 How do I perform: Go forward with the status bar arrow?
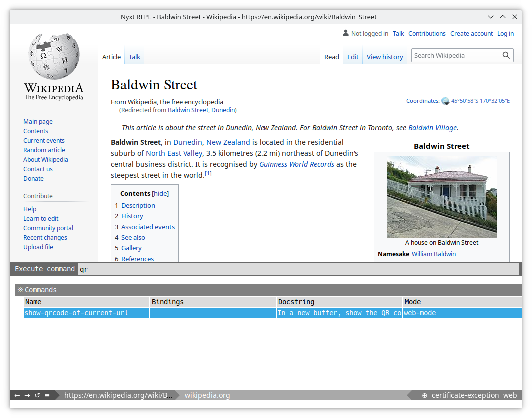[x=27, y=395]
